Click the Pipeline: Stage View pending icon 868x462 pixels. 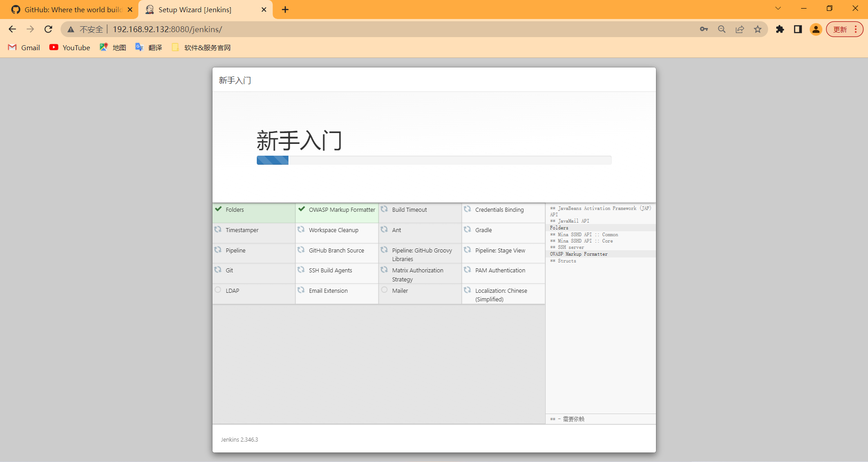coord(467,250)
